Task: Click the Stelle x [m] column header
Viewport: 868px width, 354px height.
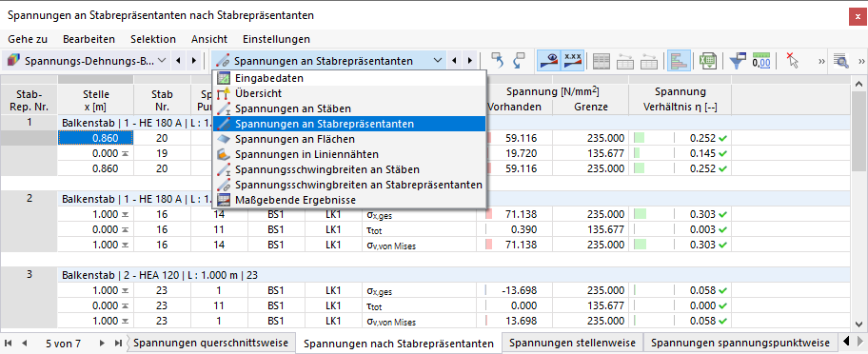Action: [95, 100]
